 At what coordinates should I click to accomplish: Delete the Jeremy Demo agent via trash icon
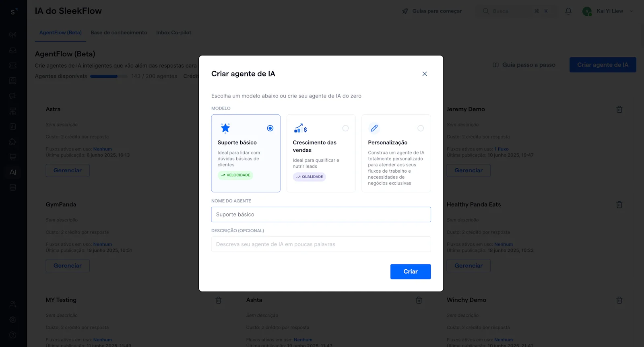(x=619, y=109)
